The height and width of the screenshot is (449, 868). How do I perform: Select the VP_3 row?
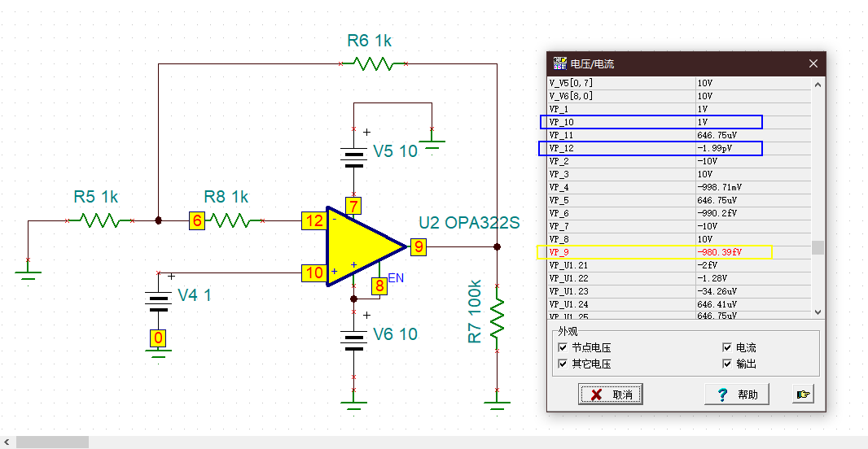680,174
